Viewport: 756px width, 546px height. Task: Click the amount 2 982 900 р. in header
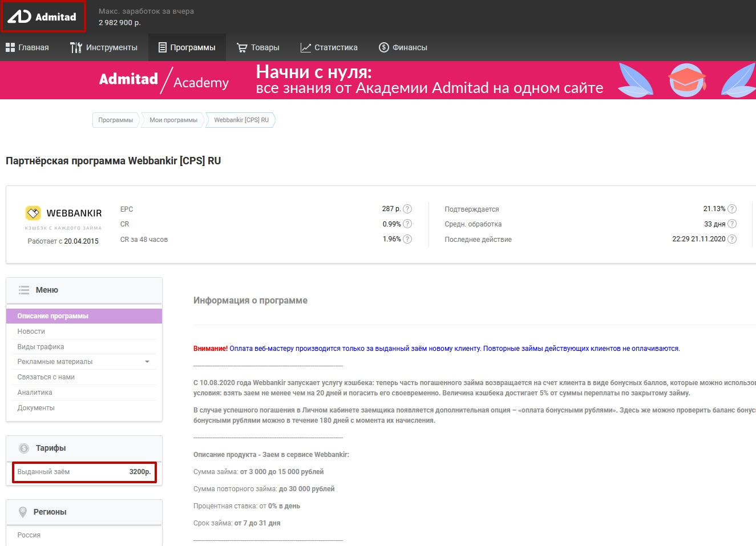120,23
